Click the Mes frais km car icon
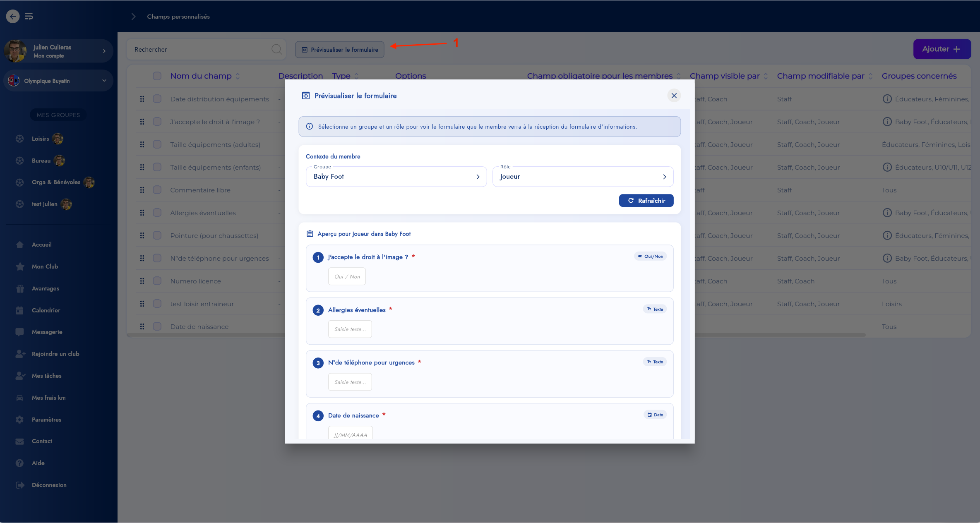 click(x=19, y=398)
